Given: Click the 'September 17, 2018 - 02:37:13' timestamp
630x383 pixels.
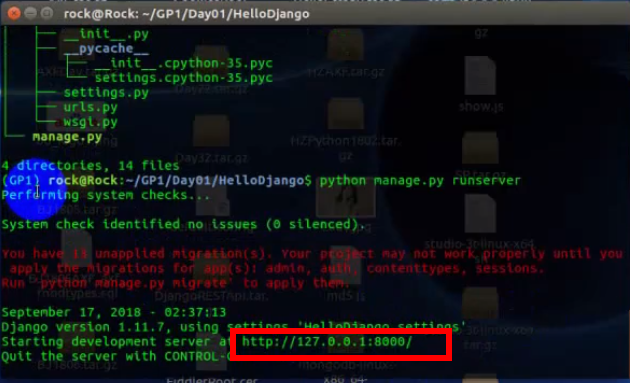Looking at the screenshot, I should tap(114, 312).
